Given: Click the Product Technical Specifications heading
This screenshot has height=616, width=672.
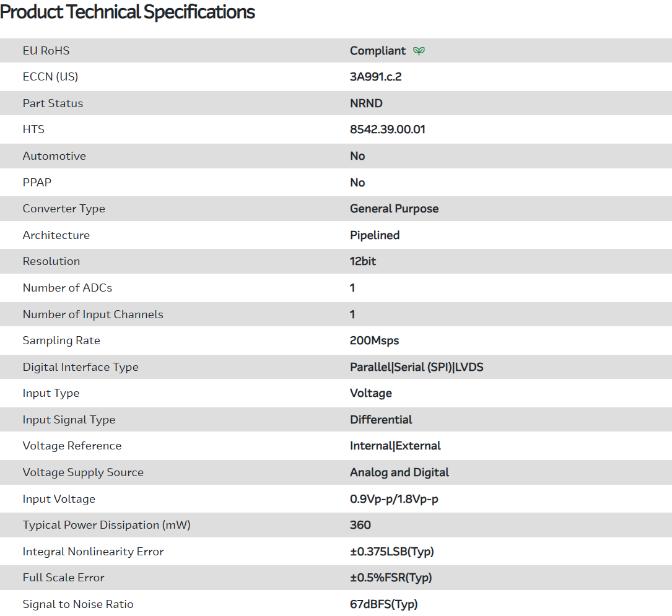Looking at the screenshot, I should pos(128,12).
